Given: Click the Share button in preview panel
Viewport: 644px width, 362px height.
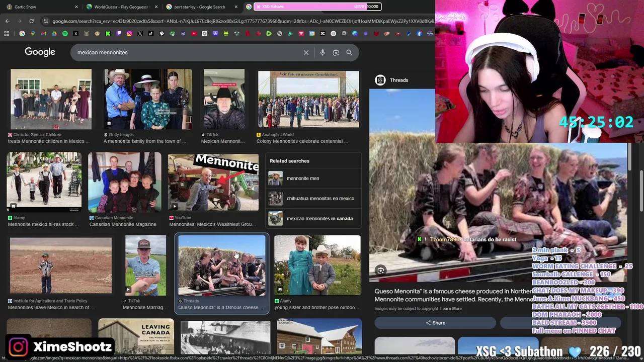Looking at the screenshot, I should 435,323.
